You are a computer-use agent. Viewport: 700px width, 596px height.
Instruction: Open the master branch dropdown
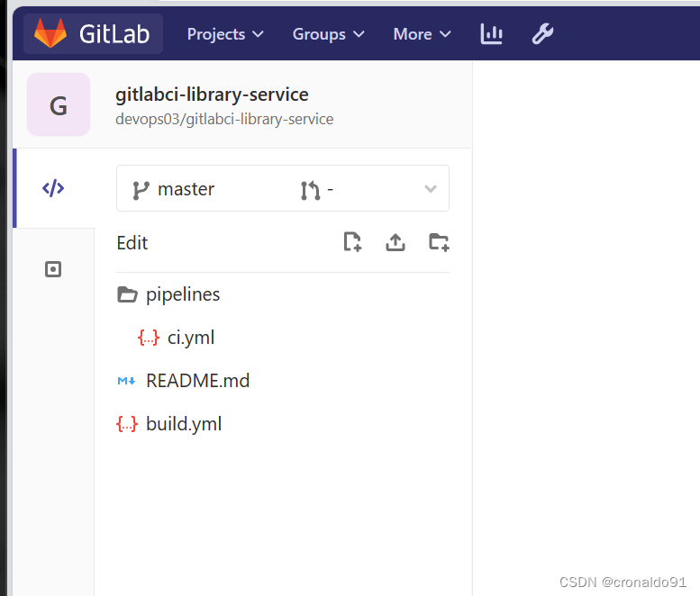pos(283,188)
